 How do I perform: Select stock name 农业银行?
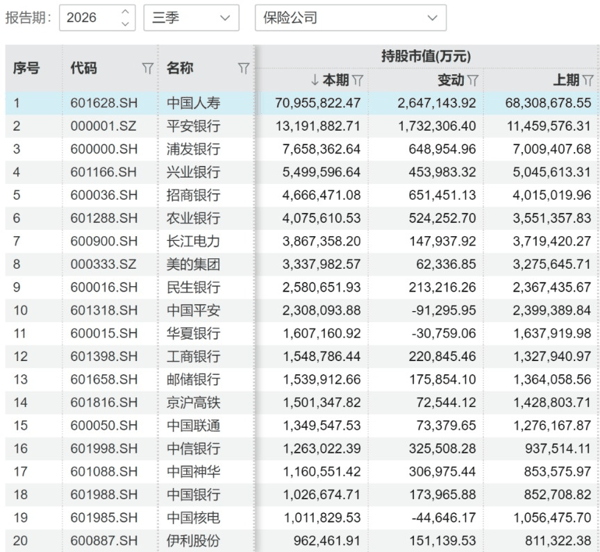click(x=193, y=218)
